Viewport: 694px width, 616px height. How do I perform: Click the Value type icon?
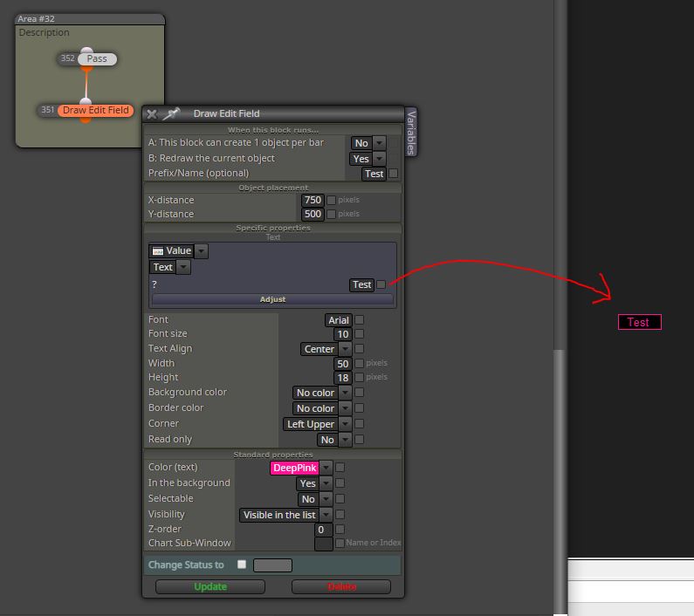pyautogui.click(x=158, y=251)
